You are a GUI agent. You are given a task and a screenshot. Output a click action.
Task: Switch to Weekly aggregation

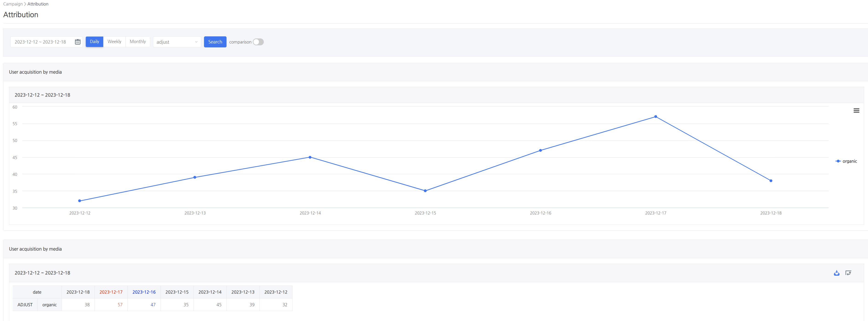tap(115, 41)
